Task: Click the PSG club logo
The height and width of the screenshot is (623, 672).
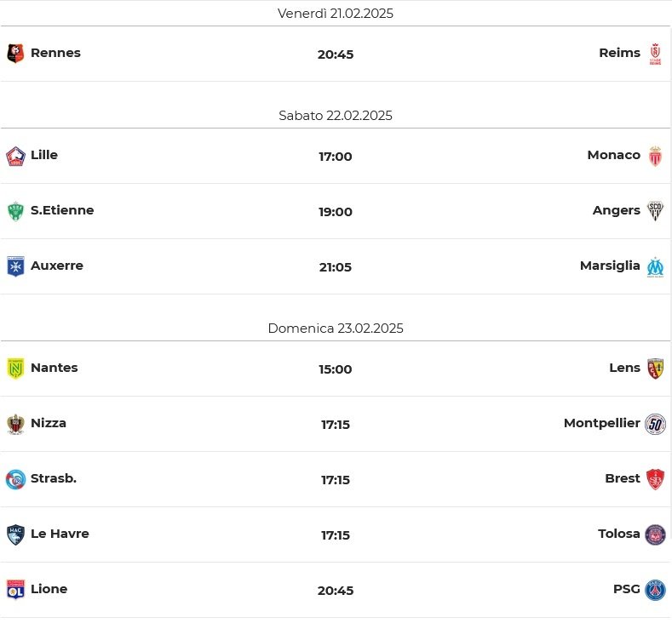Action: point(655,591)
